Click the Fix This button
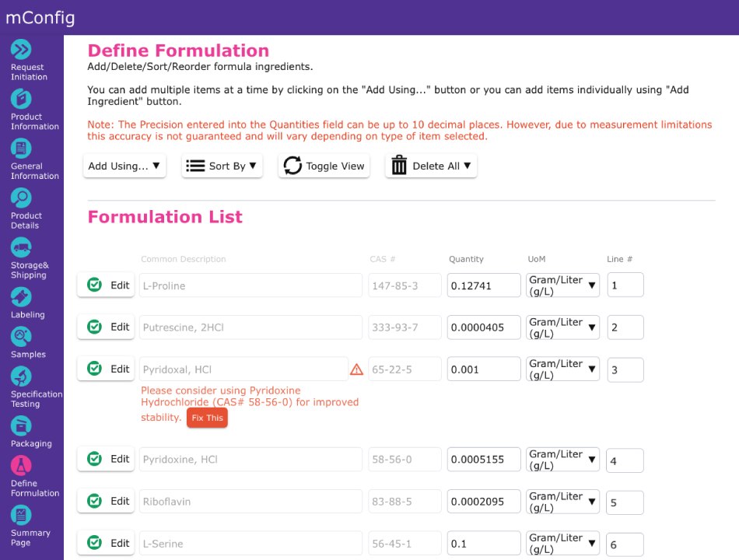The image size is (739, 560). 207,418
